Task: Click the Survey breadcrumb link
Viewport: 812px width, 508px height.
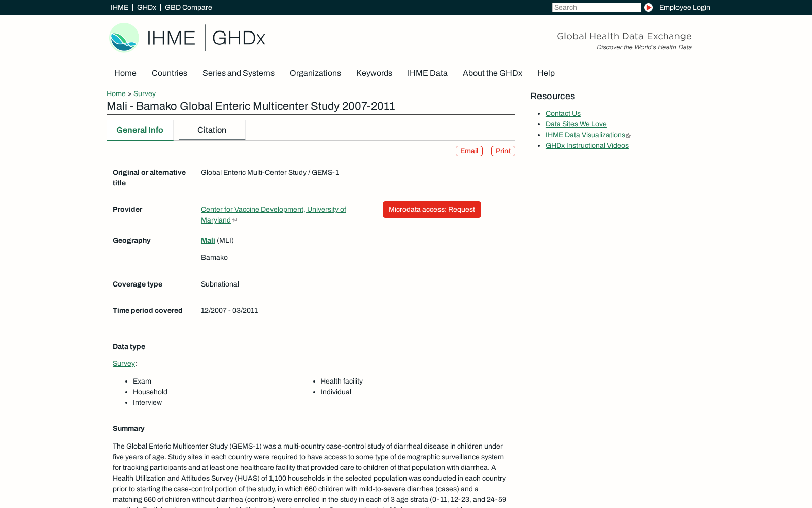Action: (145, 93)
